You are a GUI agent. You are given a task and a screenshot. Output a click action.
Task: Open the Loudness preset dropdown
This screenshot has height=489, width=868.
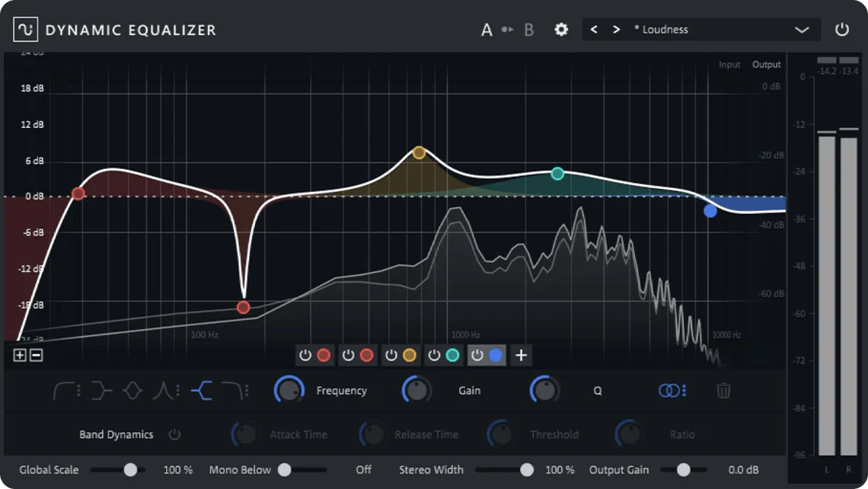point(802,30)
